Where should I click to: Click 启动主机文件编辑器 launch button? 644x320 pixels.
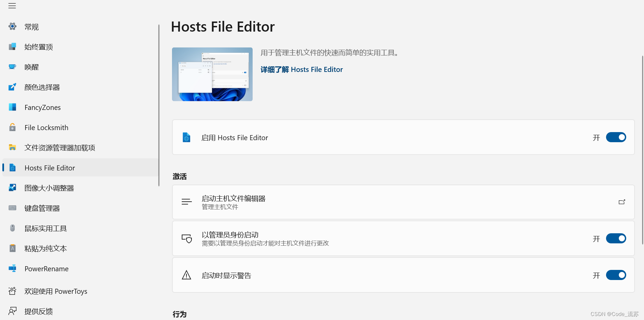403,202
